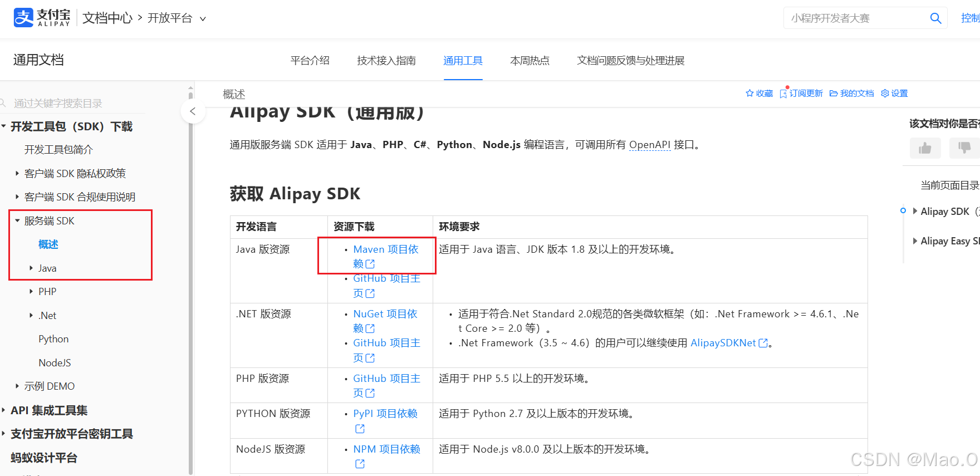Click external icon after NPM 项目依赖
The height and width of the screenshot is (476, 980).
(360, 464)
